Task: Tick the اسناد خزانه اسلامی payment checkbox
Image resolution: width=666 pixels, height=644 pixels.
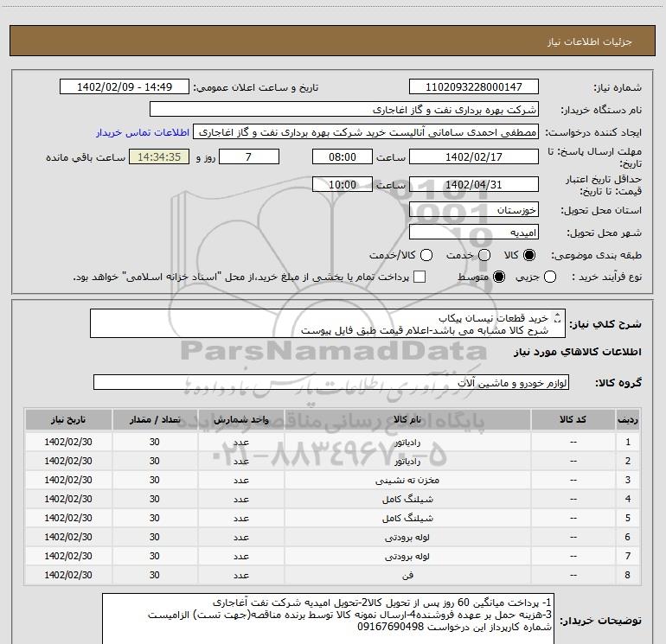Action: click(419, 277)
